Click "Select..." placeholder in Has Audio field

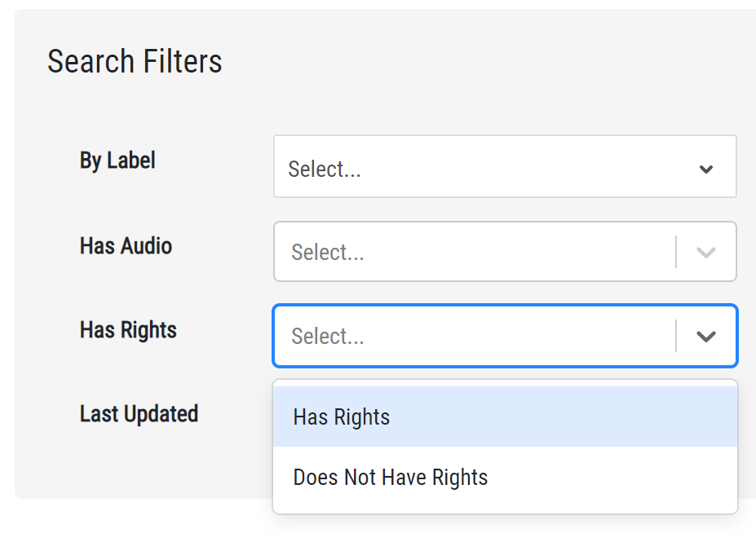pyautogui.click(x=328, y=253)
